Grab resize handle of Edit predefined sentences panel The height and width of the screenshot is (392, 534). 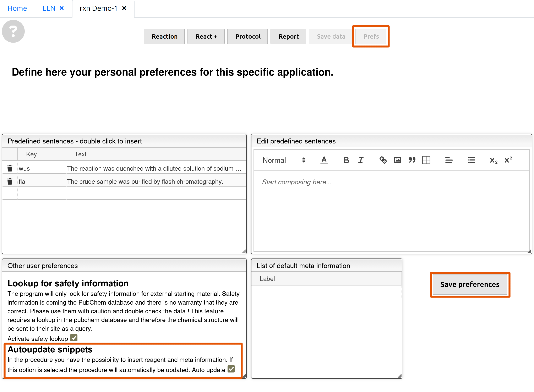(x=529, y=251)
